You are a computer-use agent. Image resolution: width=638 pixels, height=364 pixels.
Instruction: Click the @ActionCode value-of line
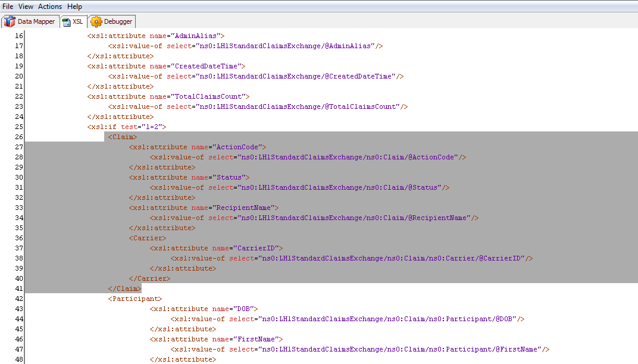coord(308,158)
